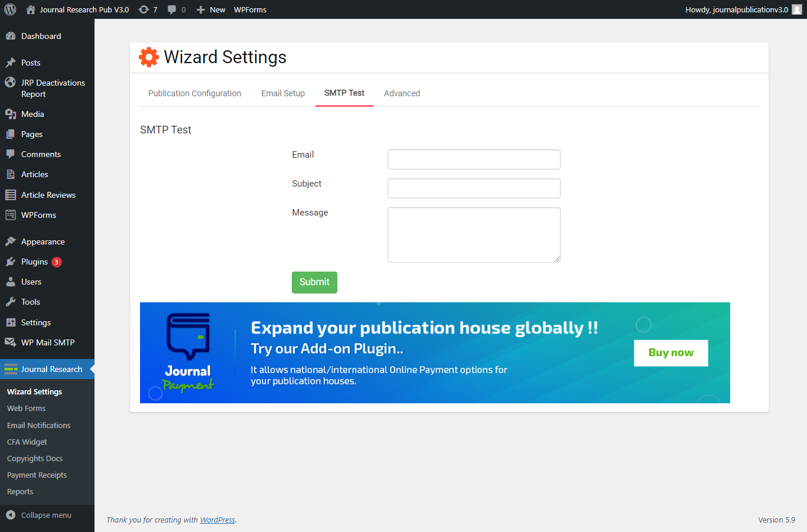Select the Comments sidebar icon
The image size is (807, 532).
coord(11,154)
